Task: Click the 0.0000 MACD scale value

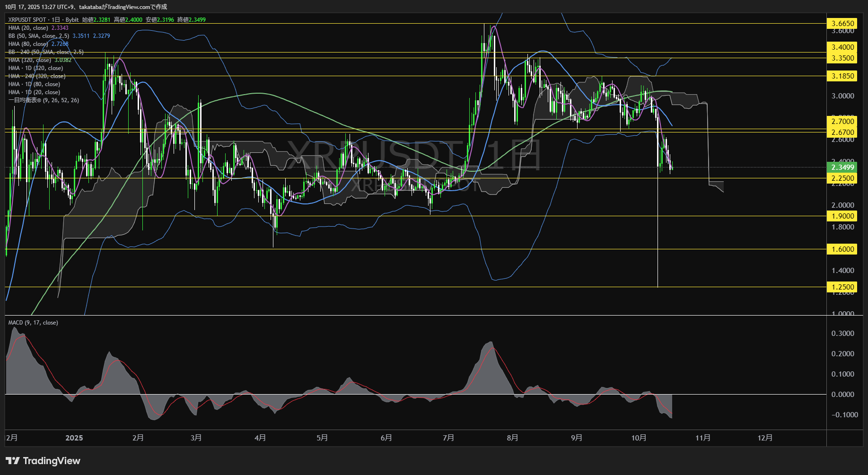Action: (842, 395)
